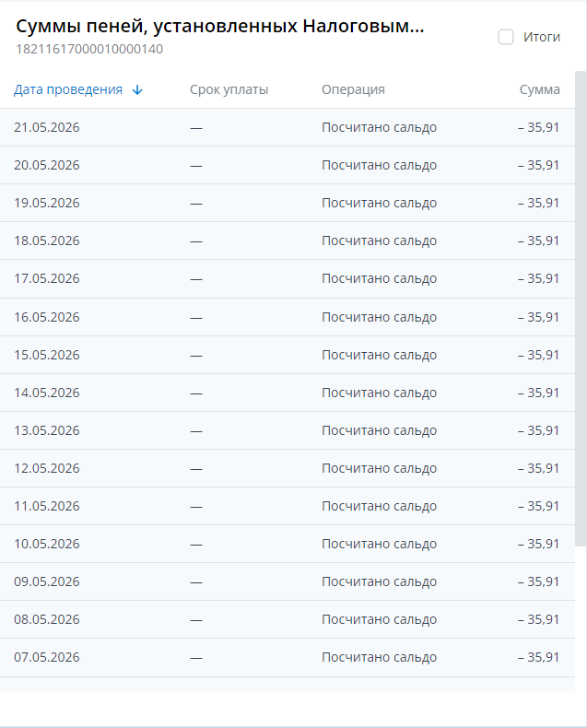Image resolution: width=587 pixels, height=728 pixels.
Task: Select the row dated 15.05.2026
Action: (288, 355)
